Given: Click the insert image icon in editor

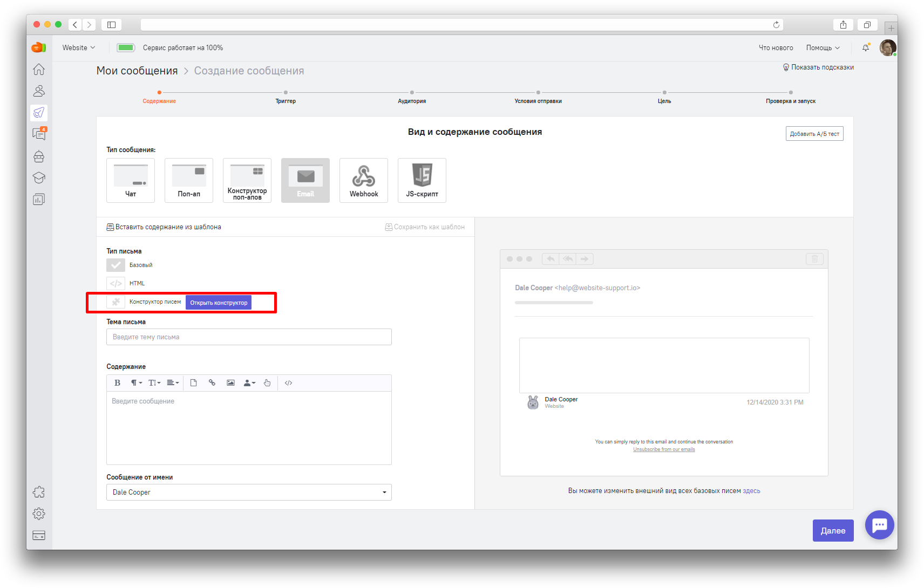Looking at the screenshot, I should 230,383.
